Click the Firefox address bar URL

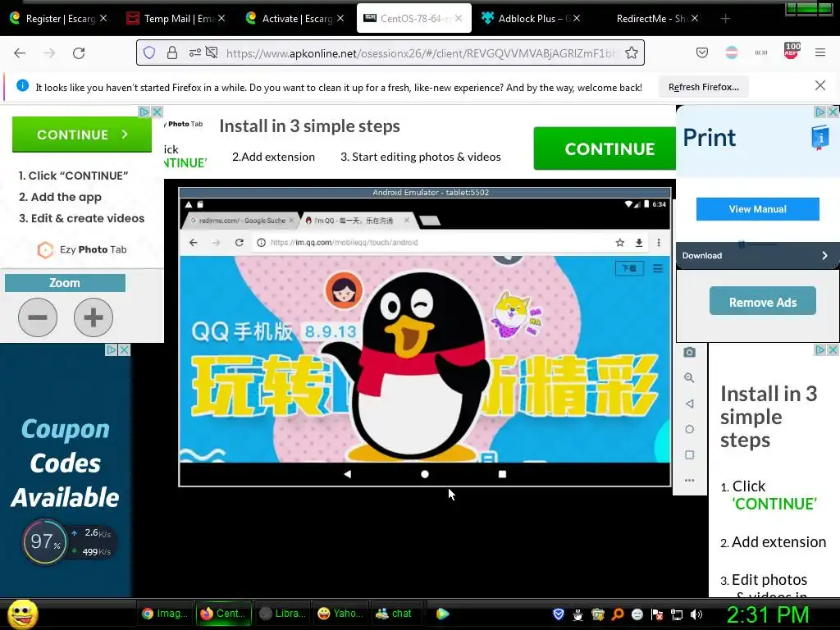420,53
